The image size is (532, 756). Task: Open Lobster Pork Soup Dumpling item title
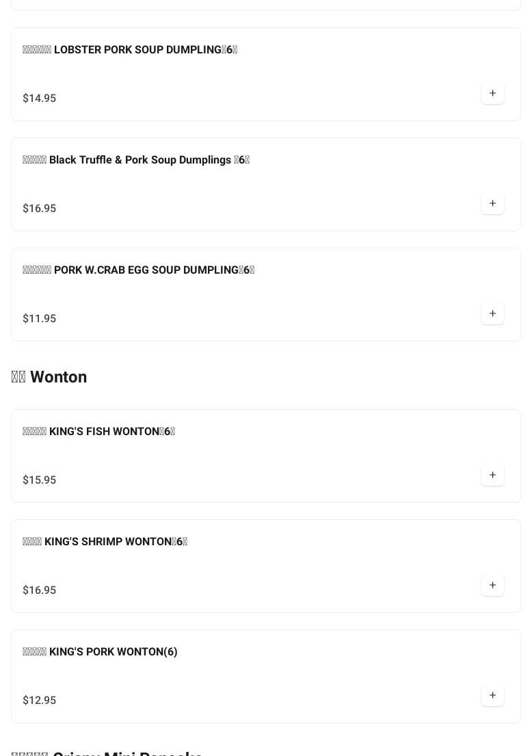point(130,50)
